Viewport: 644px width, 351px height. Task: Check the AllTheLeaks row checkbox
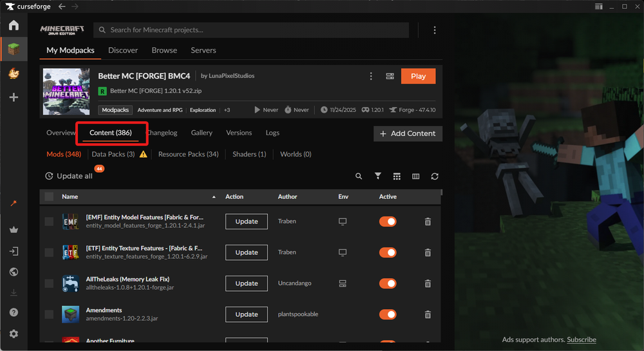[x=49, y=283]
